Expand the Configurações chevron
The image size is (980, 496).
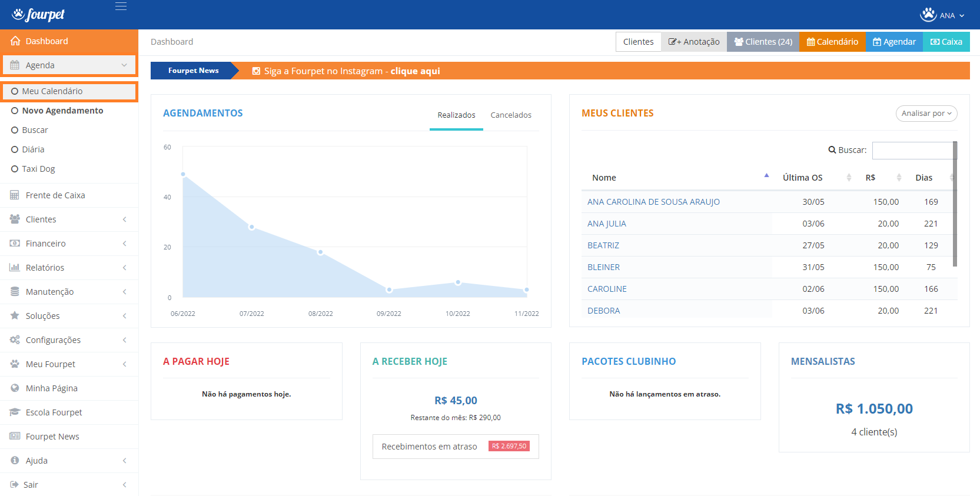pyautogui.click(x=125, y=340)
